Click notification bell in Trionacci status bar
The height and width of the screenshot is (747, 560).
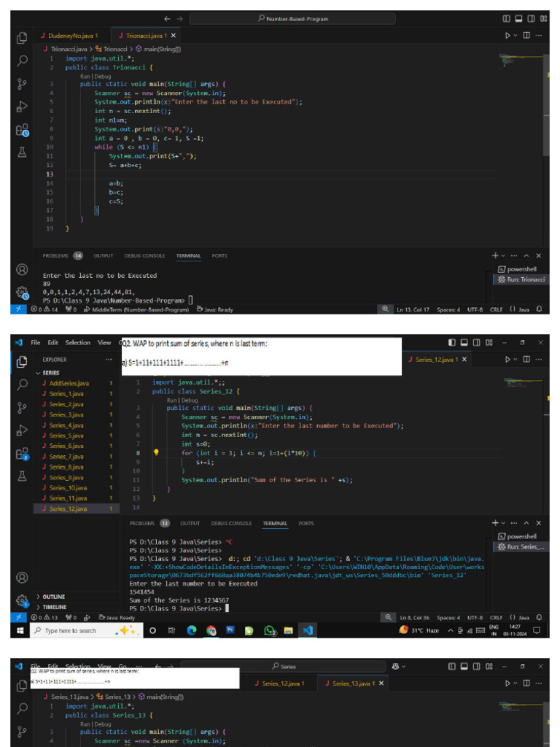click(x=538, y=309)
